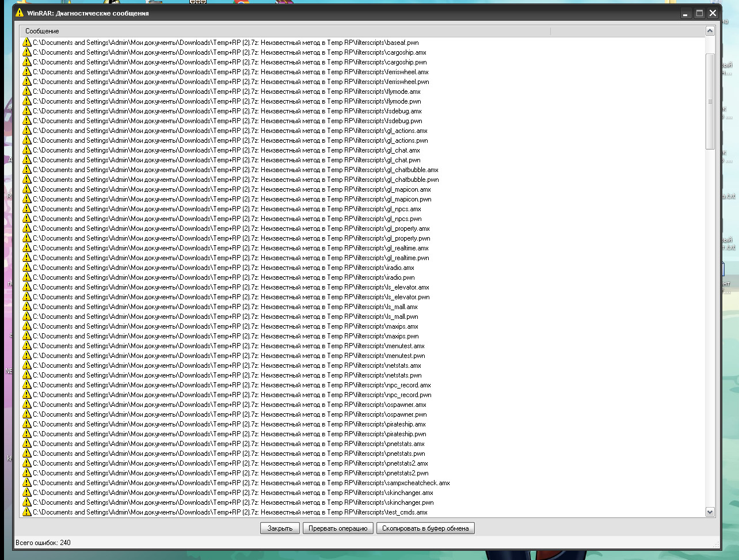Click the scrollbar down arrow of message list
The image size is (739, 560).
pyautogui.click(x=710, y=512)
